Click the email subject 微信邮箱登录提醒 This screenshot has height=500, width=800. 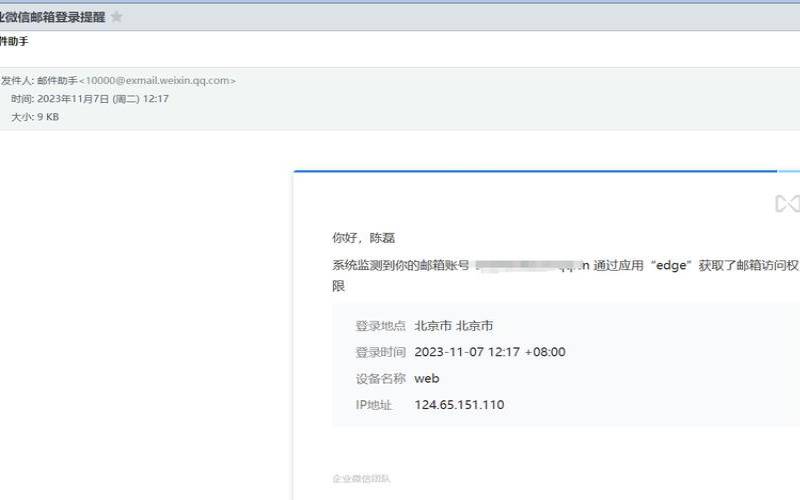pyautogui.click(x=53, y=17)
